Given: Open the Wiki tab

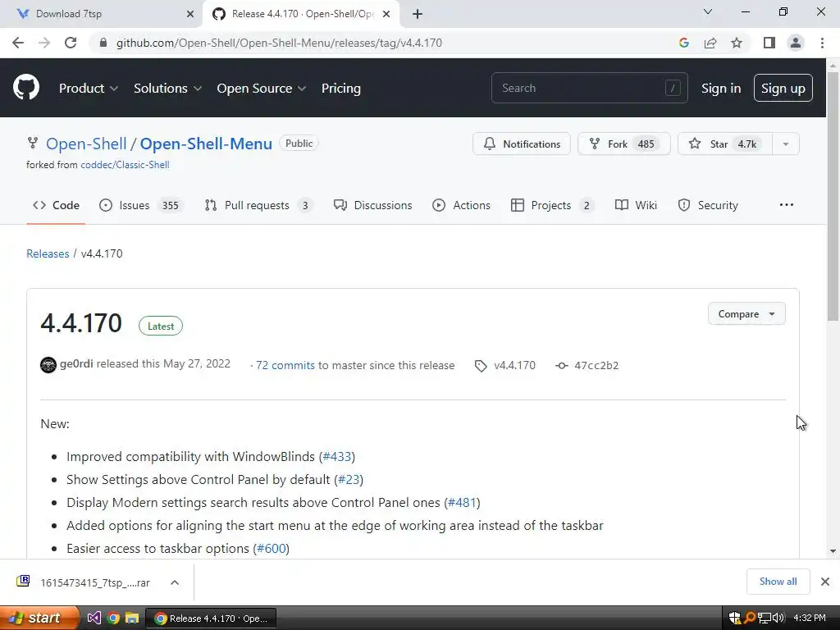Looking at the screenshot, I should point(636,205).
